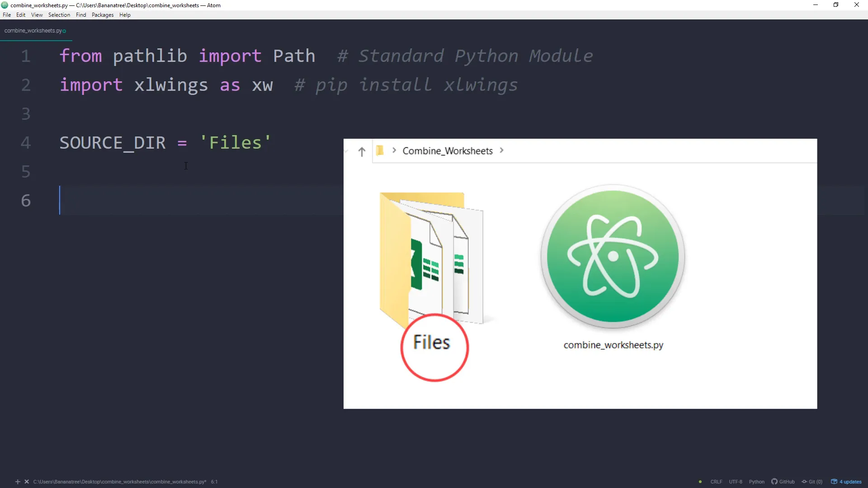Expand the breadcrumb chevron after Combine_Worksheets
868x488 pixels.
pos(502,150)
